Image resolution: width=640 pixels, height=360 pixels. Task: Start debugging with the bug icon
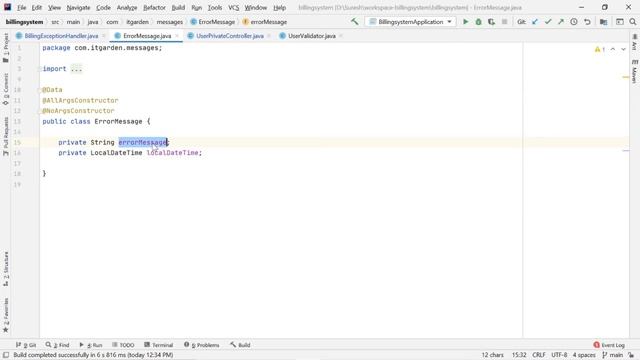(x=478, y=22)
